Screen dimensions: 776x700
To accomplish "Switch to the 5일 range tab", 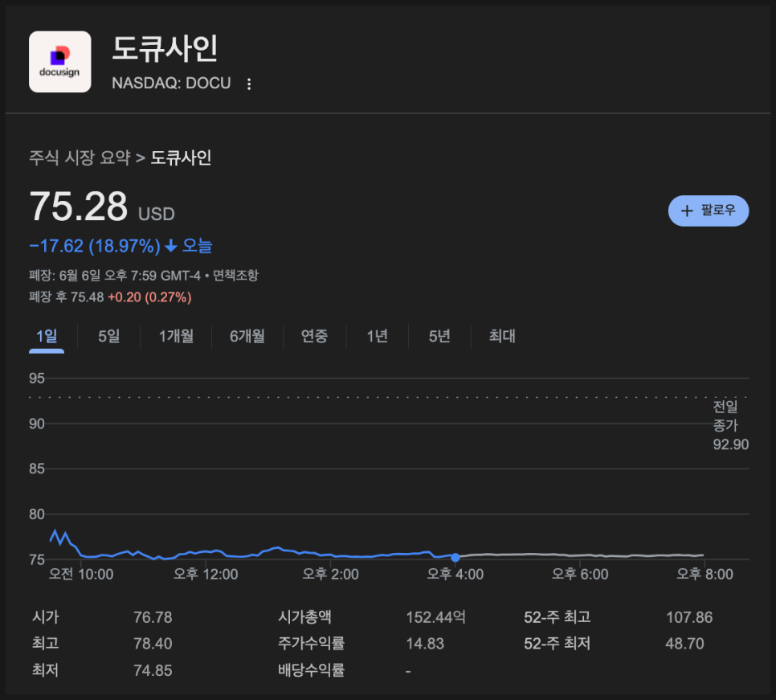I will pyautogui.click(x=109, y=337).
